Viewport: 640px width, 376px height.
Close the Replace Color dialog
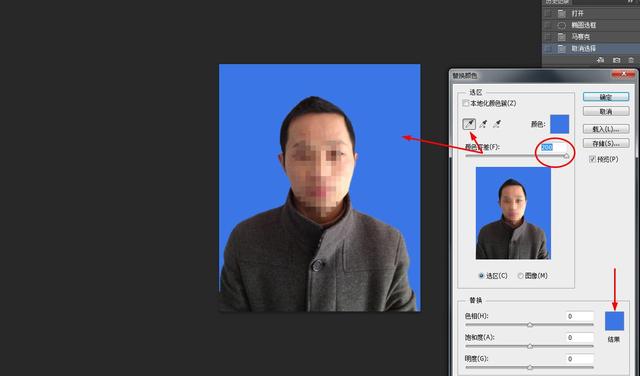tap(624, 74)
